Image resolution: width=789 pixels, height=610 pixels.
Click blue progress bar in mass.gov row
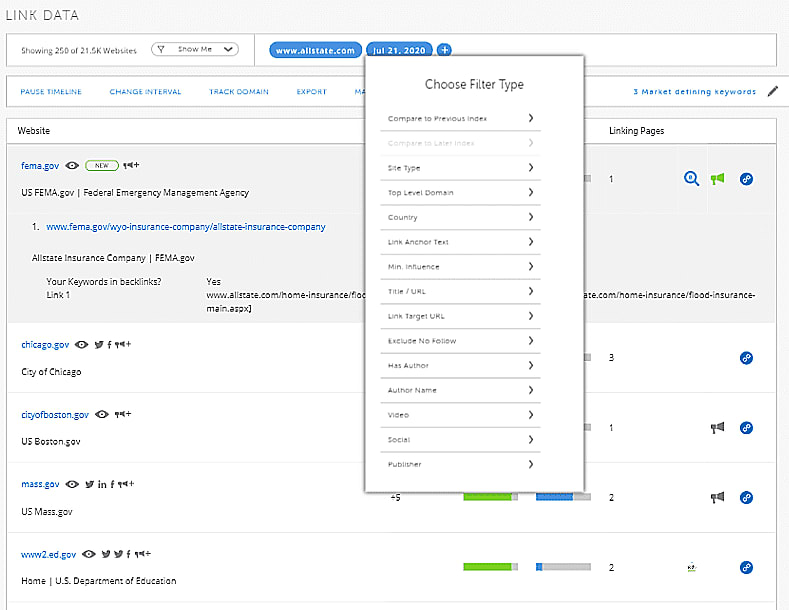point(563,497)
